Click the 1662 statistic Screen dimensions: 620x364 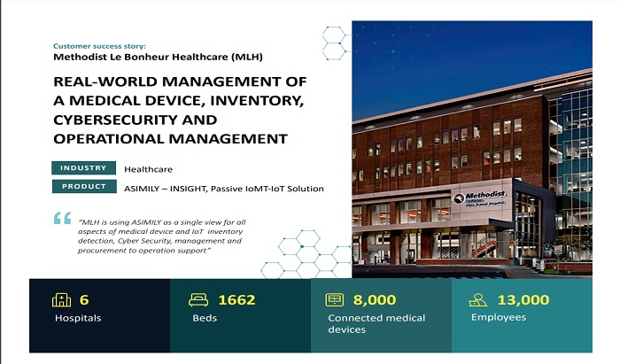[x=236, y=300]
